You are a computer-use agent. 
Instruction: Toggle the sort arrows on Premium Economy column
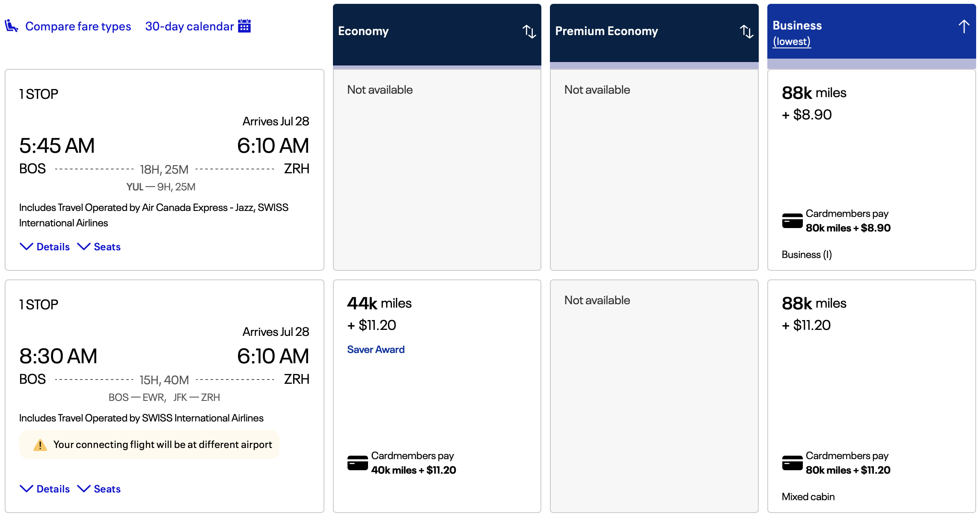[746, 32]
